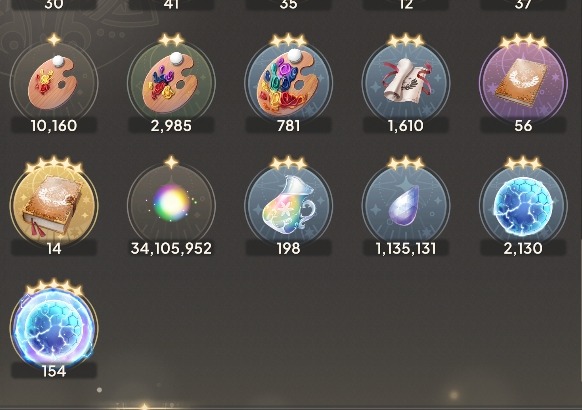
Task: Click the 56 count under purple book
Action: 523,126
